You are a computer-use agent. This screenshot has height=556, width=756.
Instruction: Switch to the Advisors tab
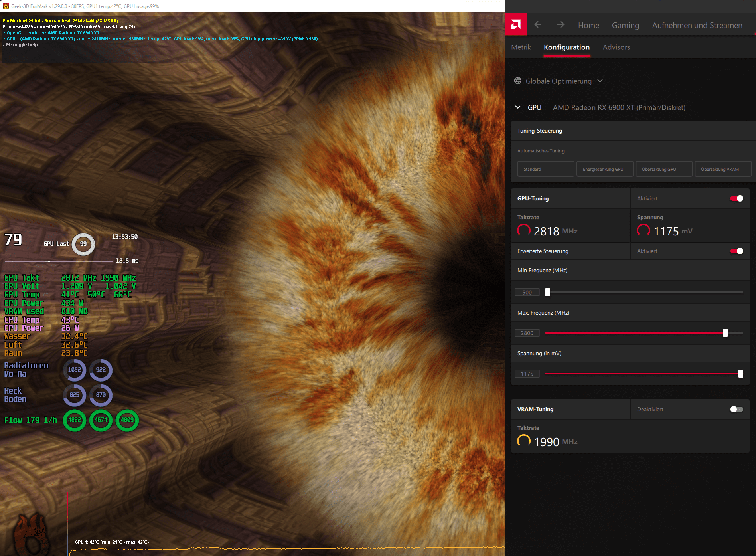616,47
